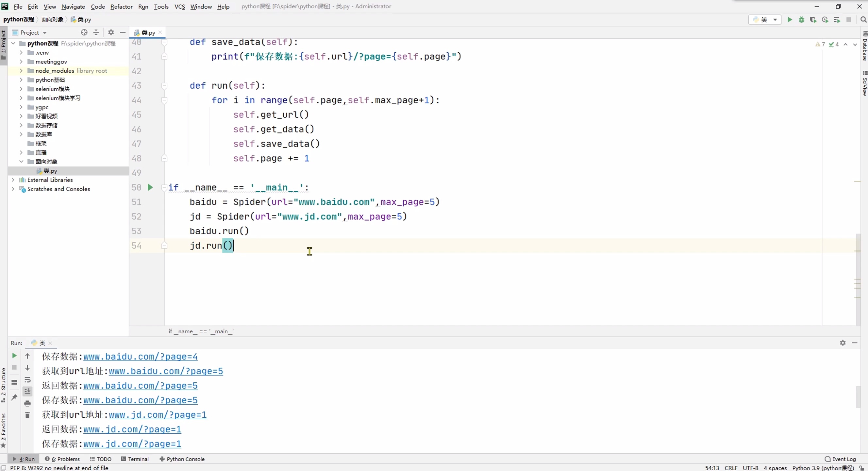Click Search Everywhere magnifier icon
The image size is (868, 471).
(863, 20)
